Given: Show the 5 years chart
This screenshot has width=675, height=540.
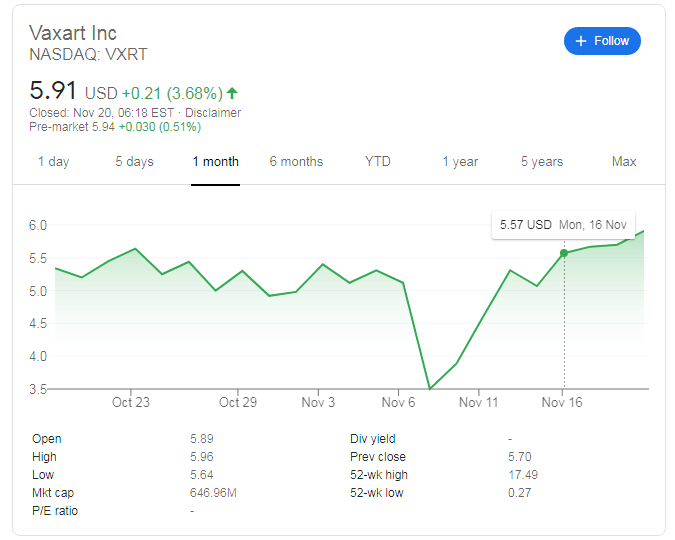Looking at the screenshot, I should tap(541, 162).
